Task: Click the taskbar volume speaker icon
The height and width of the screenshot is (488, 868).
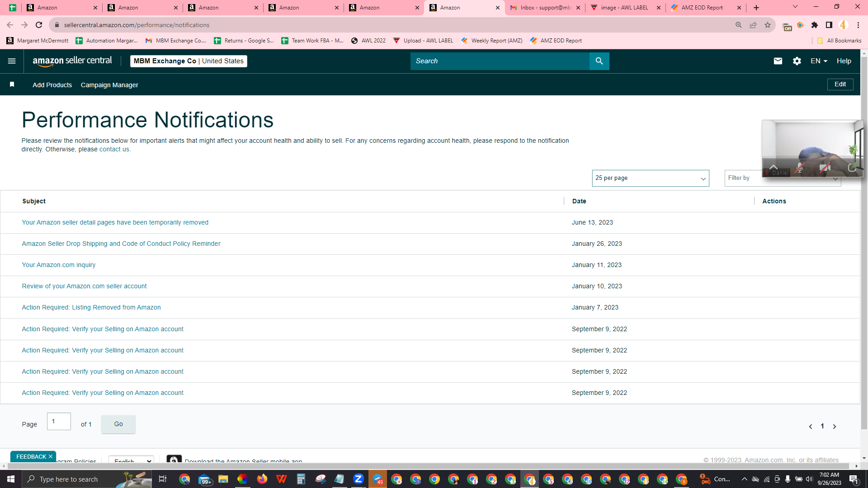Action: (x=809, y=479)
